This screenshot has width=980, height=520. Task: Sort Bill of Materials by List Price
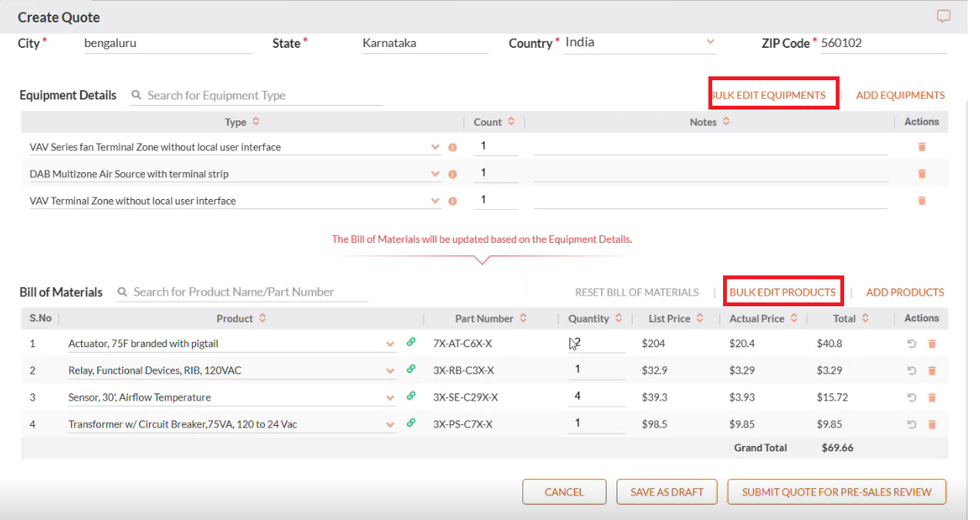coord(700,318)
